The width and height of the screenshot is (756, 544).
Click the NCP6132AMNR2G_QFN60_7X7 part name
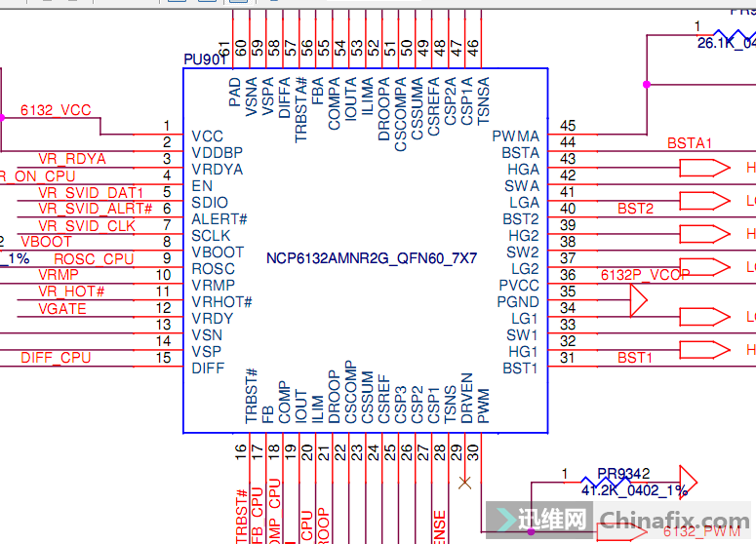372,258
